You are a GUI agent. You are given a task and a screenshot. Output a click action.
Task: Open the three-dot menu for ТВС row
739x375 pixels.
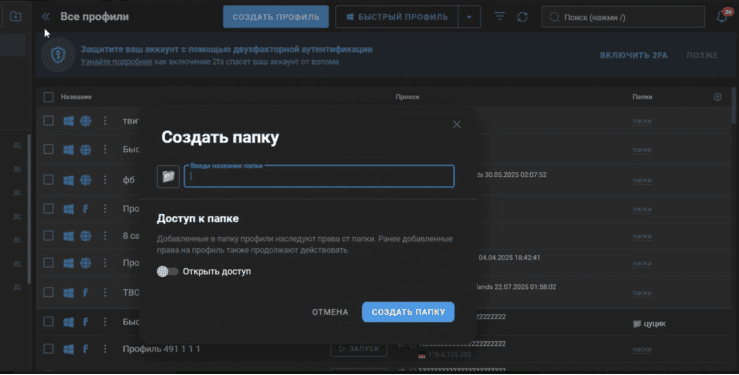coord(105,293)
